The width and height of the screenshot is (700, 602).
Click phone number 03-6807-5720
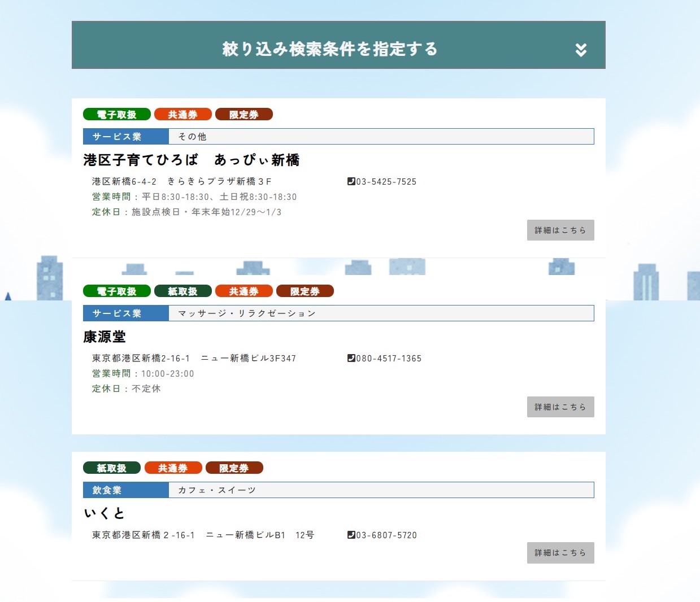coord(386,535)
